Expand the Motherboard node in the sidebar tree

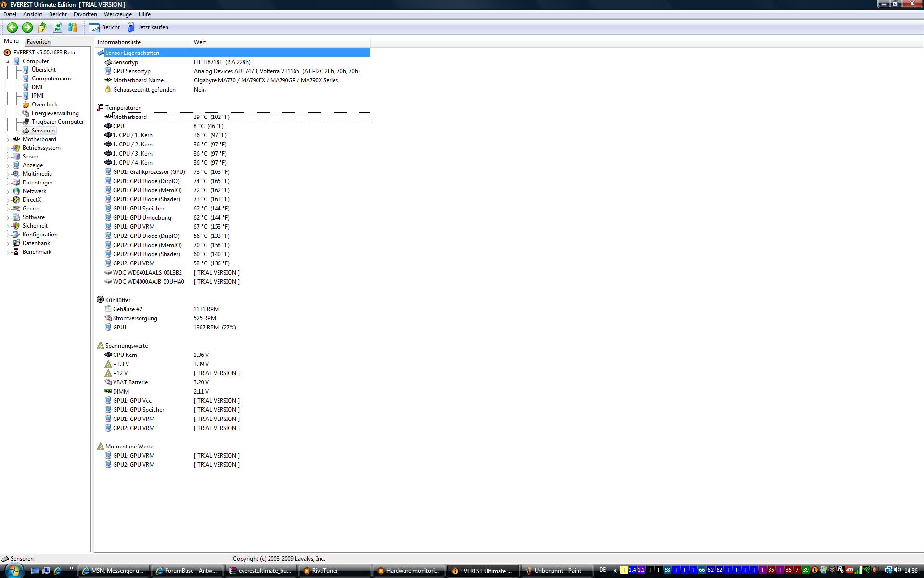(x=8, y=140)
